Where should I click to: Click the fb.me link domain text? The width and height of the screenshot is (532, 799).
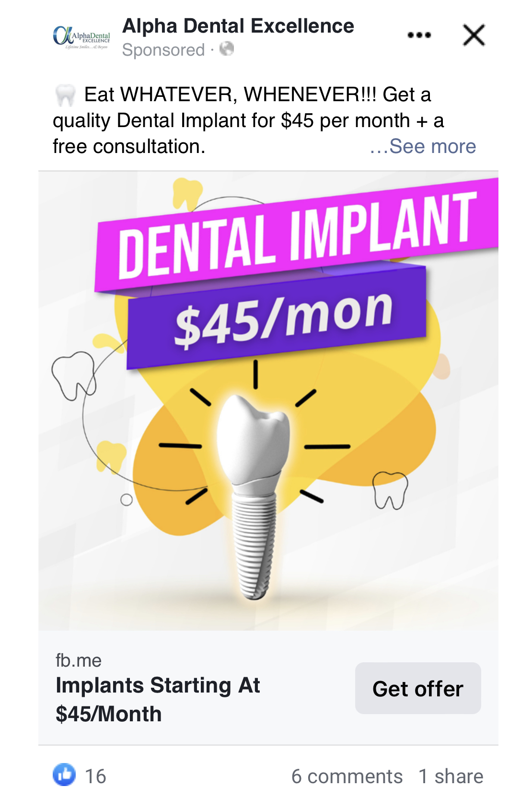(79, 660)
